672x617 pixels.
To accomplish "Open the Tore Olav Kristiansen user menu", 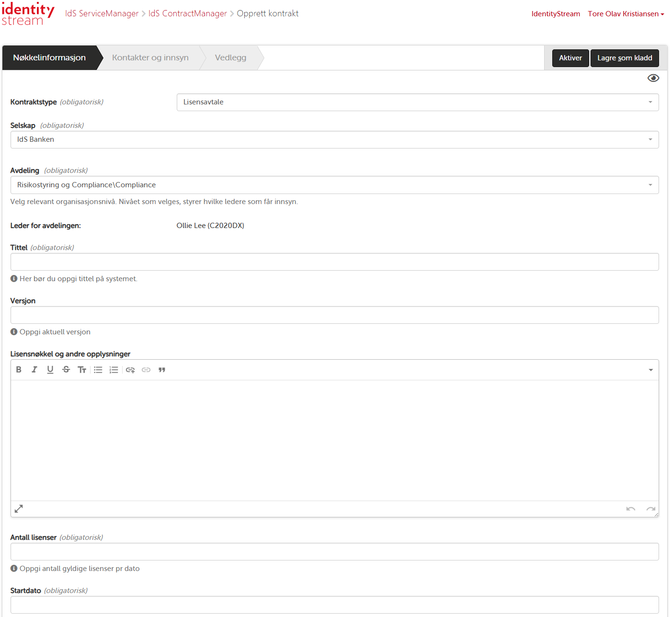I will point(626,14).
